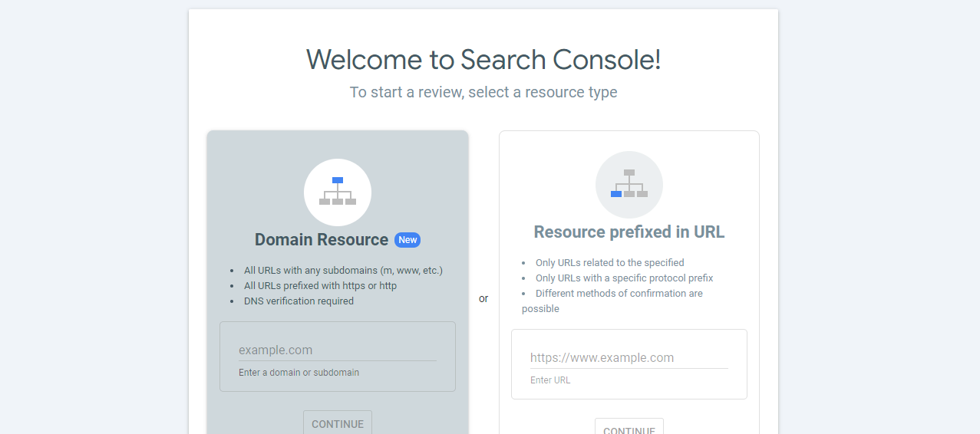The image size is (980, 434).
Task: Click 'DNS verification required' bullet
Action: [x=299, y=301]
